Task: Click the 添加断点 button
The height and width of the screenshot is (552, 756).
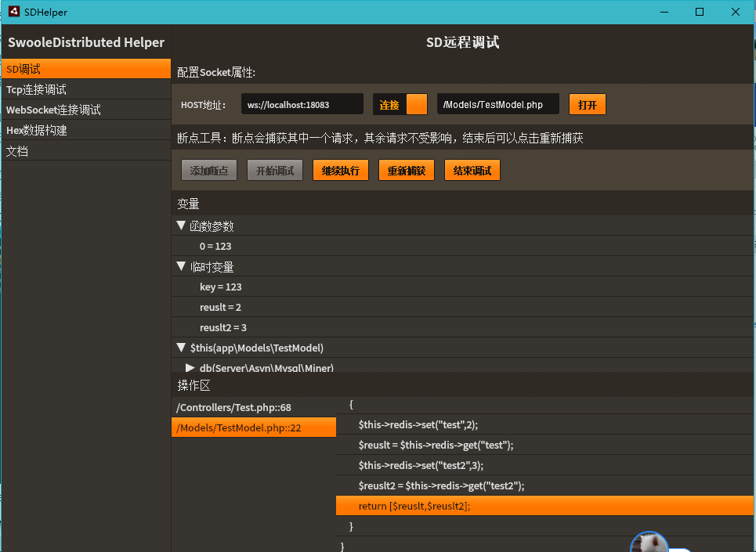Action: pos(208,171)
